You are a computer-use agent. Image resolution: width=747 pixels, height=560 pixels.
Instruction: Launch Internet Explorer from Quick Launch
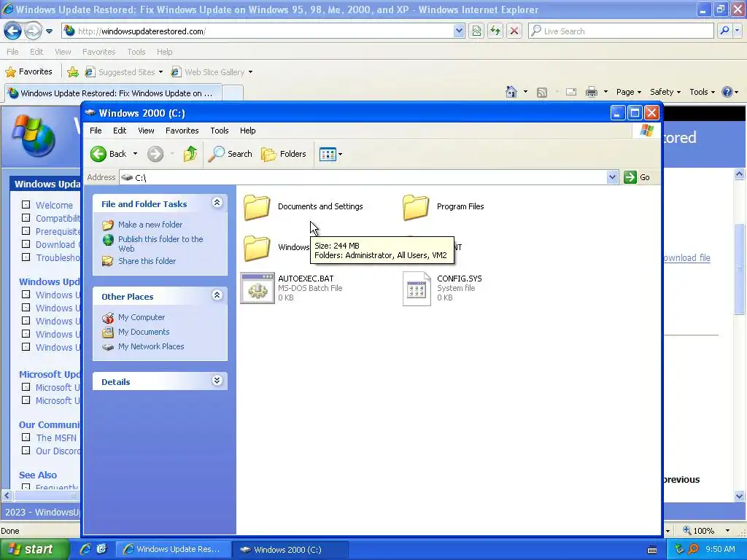coord(85,549)
